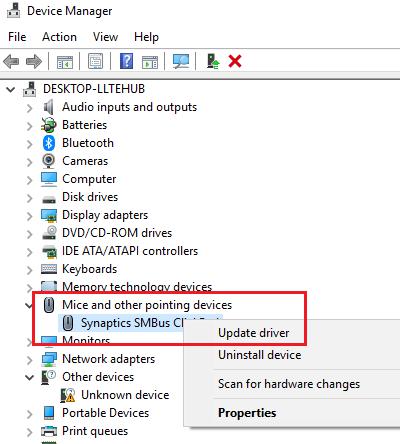Select the Unknown device entry
The width and height of the screenshot is (400, 444).
click(125, 395)
